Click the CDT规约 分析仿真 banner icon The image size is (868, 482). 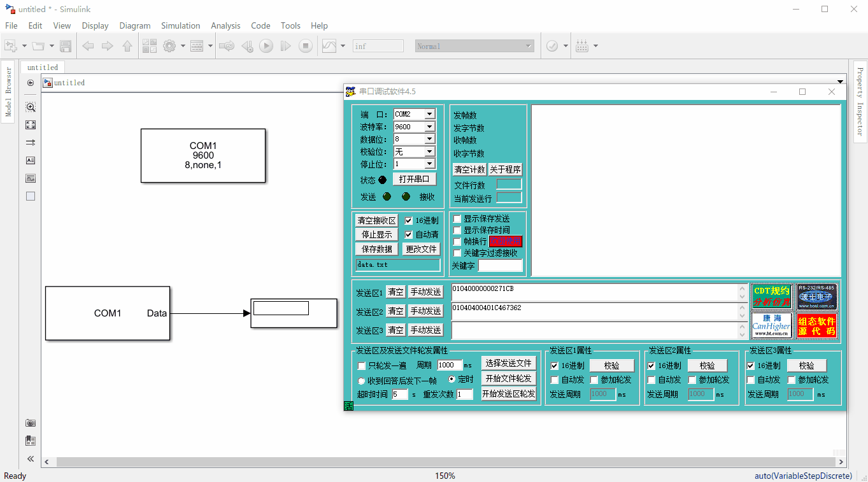pos(771,296)
